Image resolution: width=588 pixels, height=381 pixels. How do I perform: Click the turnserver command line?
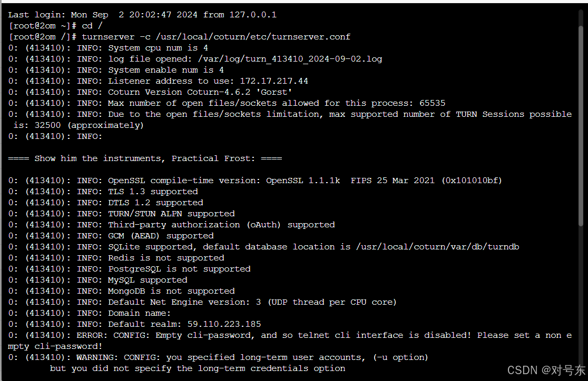coord(179,37)
